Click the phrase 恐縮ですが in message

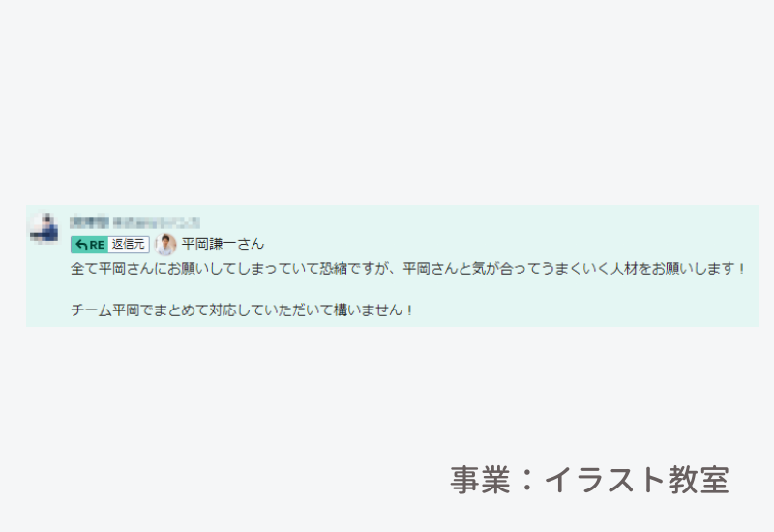(353, 269)
